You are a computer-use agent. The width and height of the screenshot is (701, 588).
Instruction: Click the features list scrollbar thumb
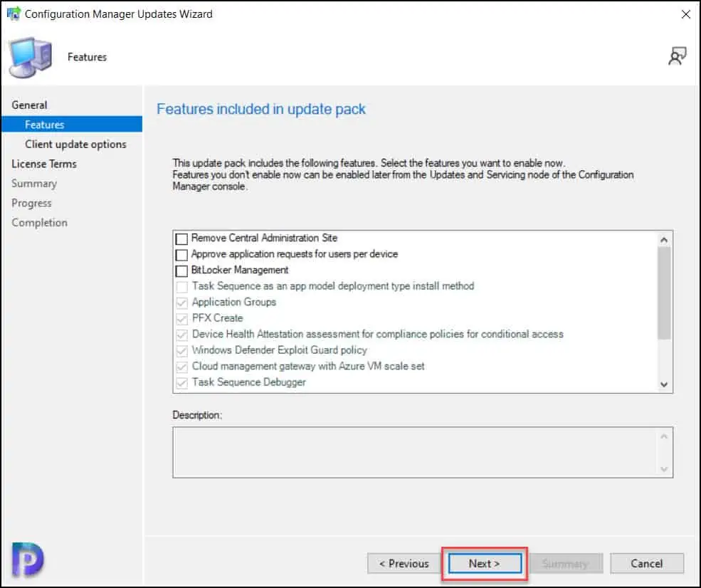pyautogui.click(x=664, y=293)
